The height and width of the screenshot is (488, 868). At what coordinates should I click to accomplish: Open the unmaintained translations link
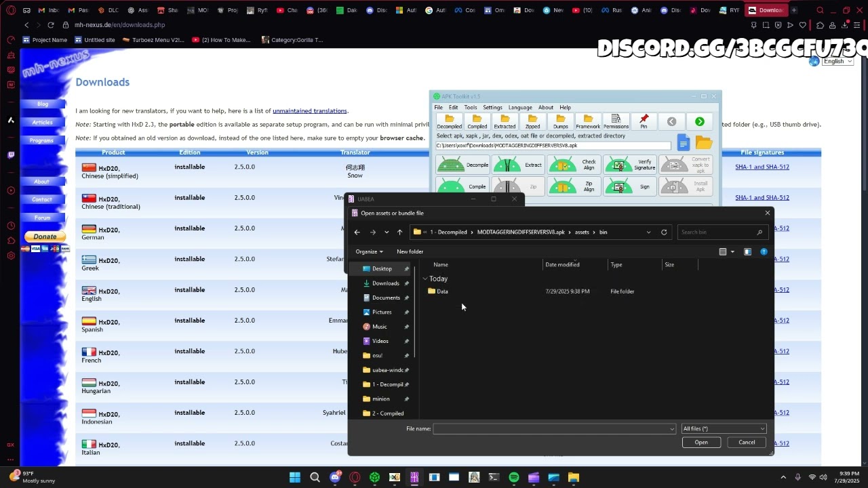point(310,110)
